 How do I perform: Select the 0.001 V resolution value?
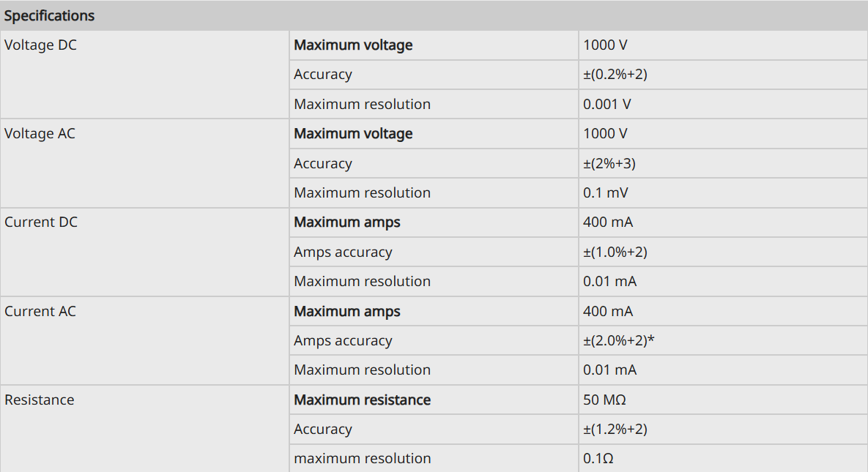click(607, 104)
